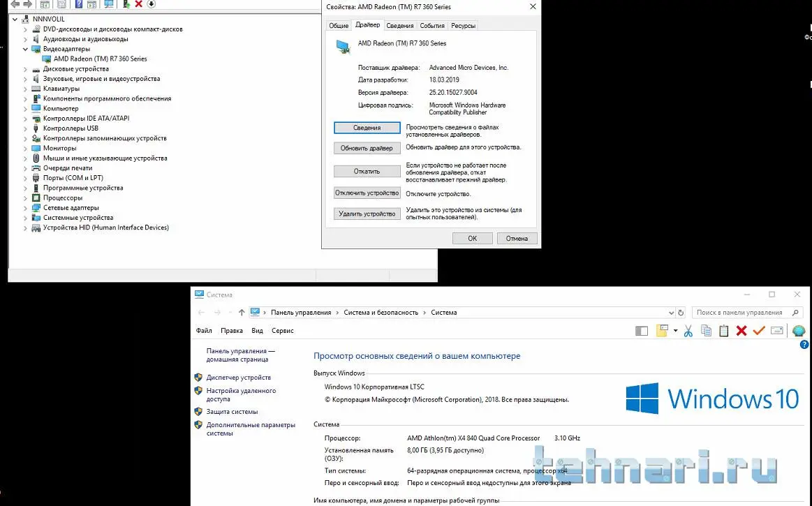The height and width of the screenshot is (506, 812).
Task: Collapse the Видеоадаптеры category
Action: coord(25,49)
